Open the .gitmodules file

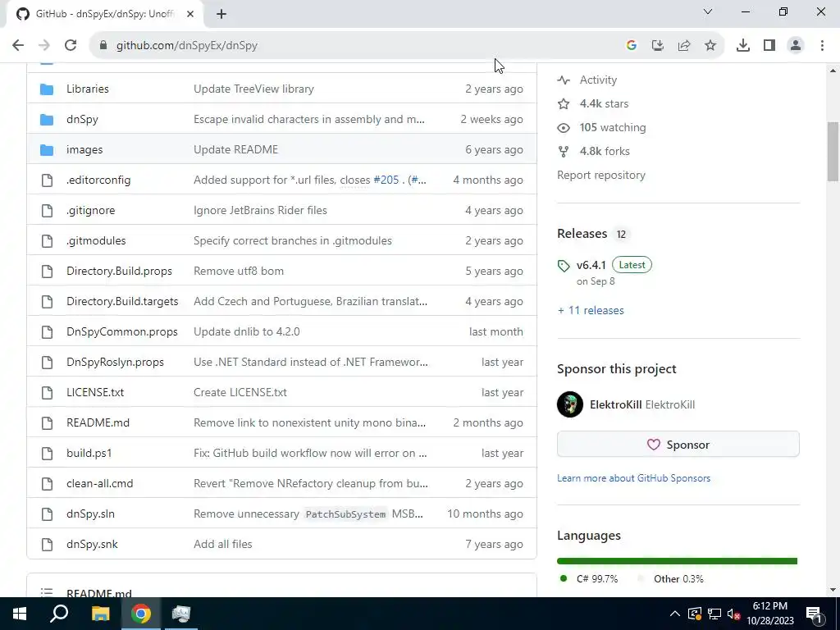coord(96,240)
